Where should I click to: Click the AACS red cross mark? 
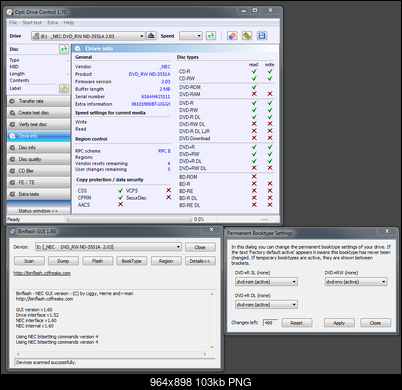[x=120, y=204]
